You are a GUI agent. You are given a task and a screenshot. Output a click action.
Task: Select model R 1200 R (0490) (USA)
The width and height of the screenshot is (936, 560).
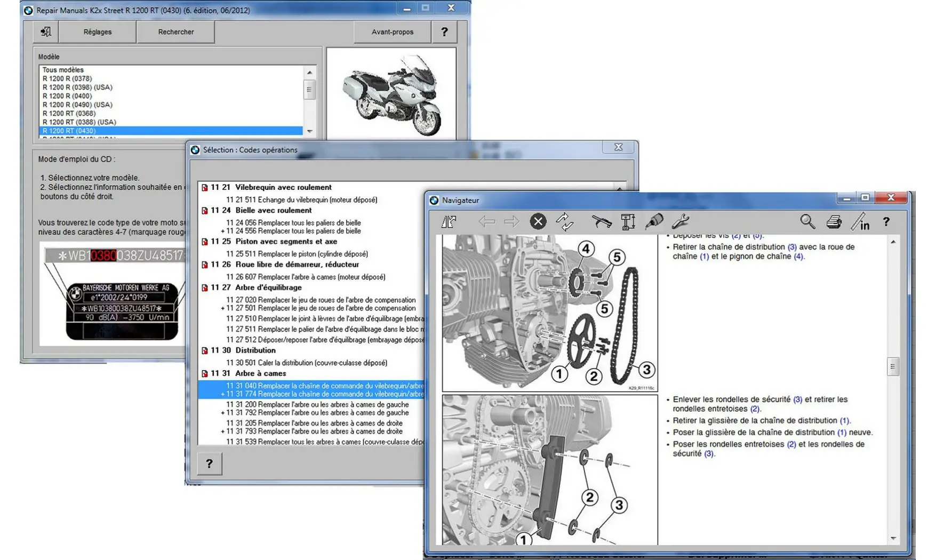[77, 105]
